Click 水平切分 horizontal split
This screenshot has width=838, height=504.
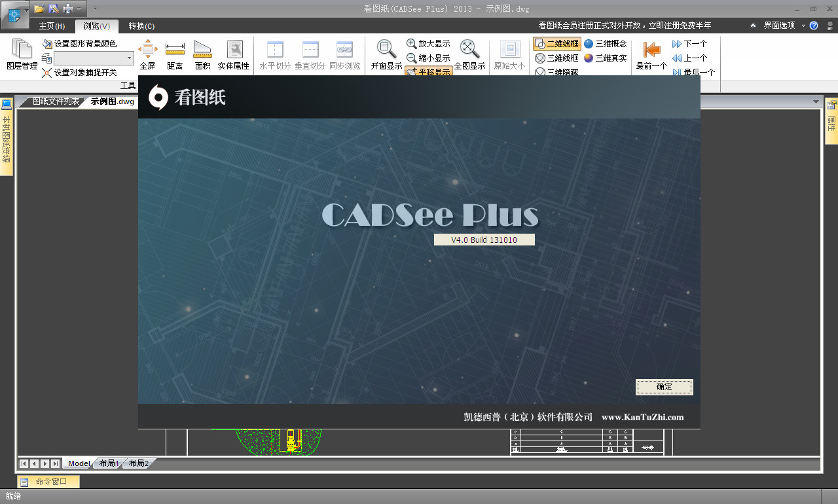pyautogui.click(x=275, y=54)
